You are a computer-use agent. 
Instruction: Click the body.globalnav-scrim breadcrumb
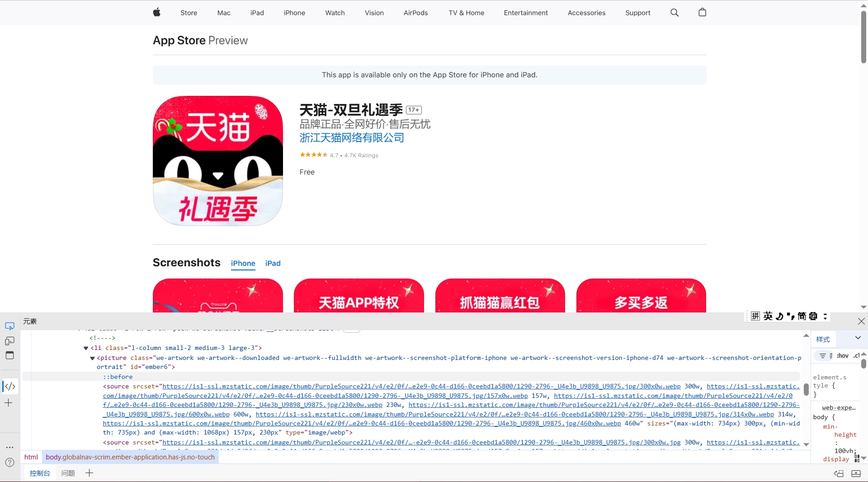[130, 457]
